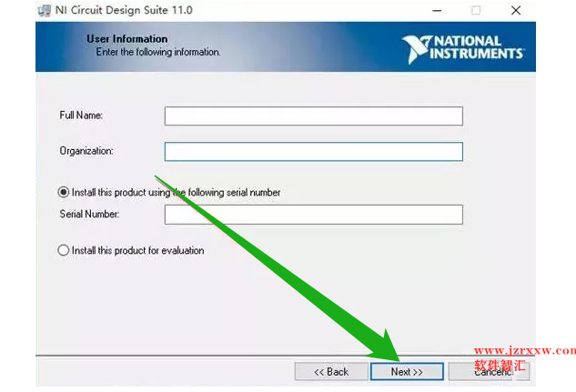Screen dimensions: 576x392
Task: Click the Full Name input field
Action: [x=313, y=116]
